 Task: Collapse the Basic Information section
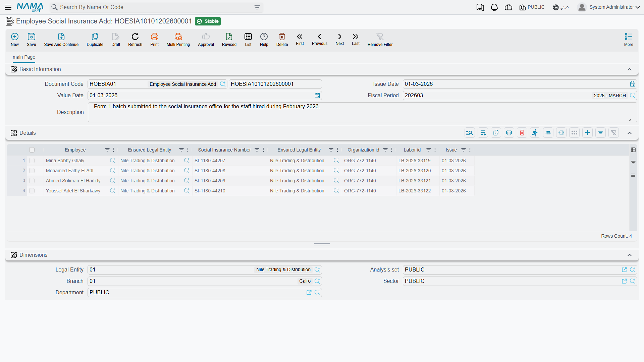[630, 69]
